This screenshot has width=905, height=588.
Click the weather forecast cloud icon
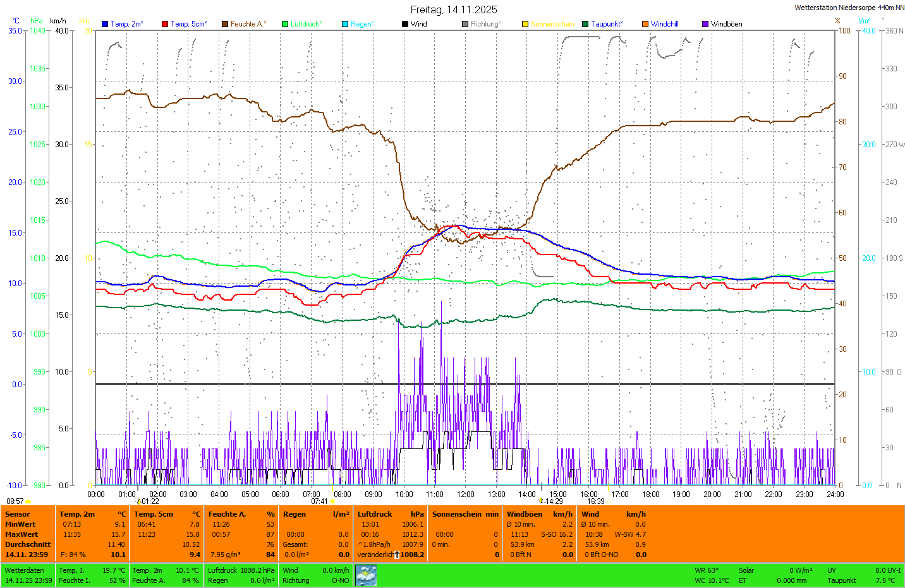(366, 575)
